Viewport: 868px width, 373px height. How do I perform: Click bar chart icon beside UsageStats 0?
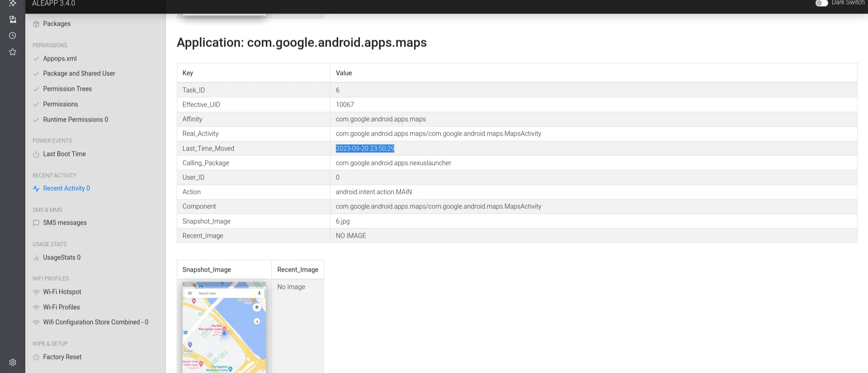point(36,258)
